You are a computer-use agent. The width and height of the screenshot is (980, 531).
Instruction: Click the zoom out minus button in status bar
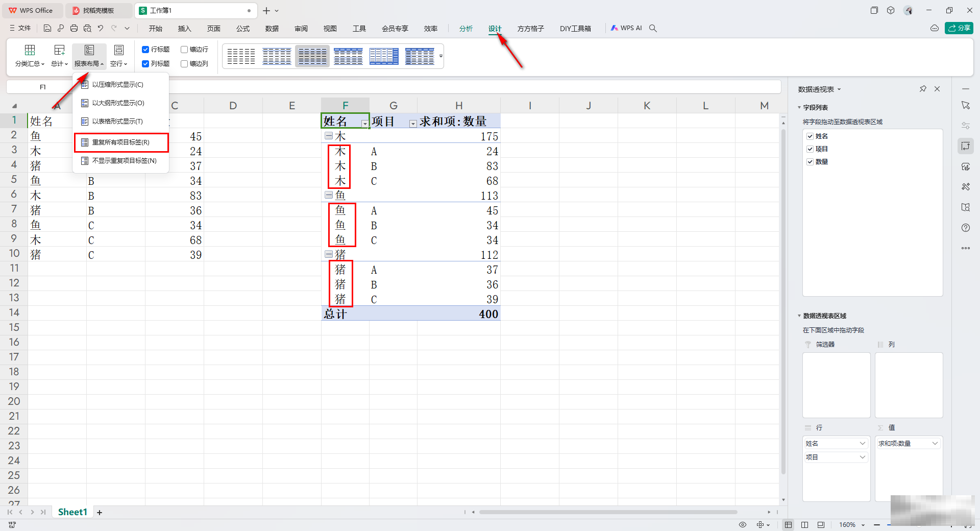pos(877,524)
